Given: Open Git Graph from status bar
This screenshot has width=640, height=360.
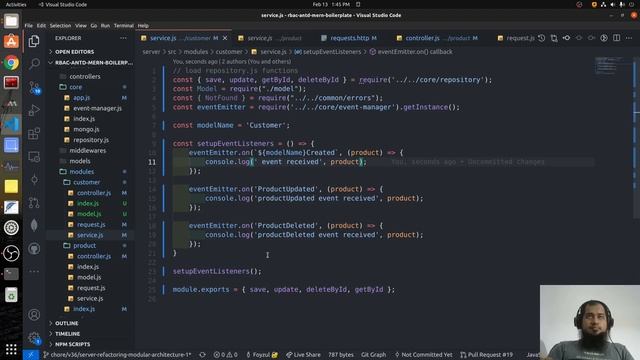Looking at the screenshot, I should click(373, 355).
